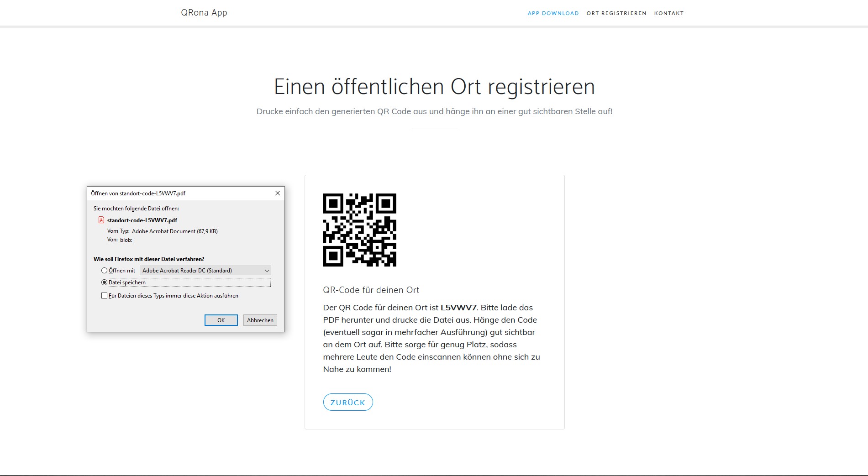Click 'Sie möchten folgende Datei öffnen:' text
868x476 pixels.
(136, 208)
